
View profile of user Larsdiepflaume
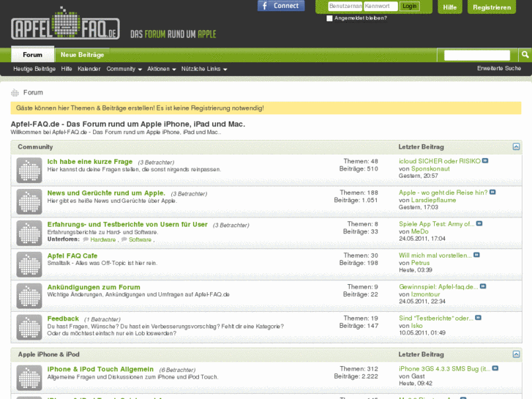coord(433,200)
